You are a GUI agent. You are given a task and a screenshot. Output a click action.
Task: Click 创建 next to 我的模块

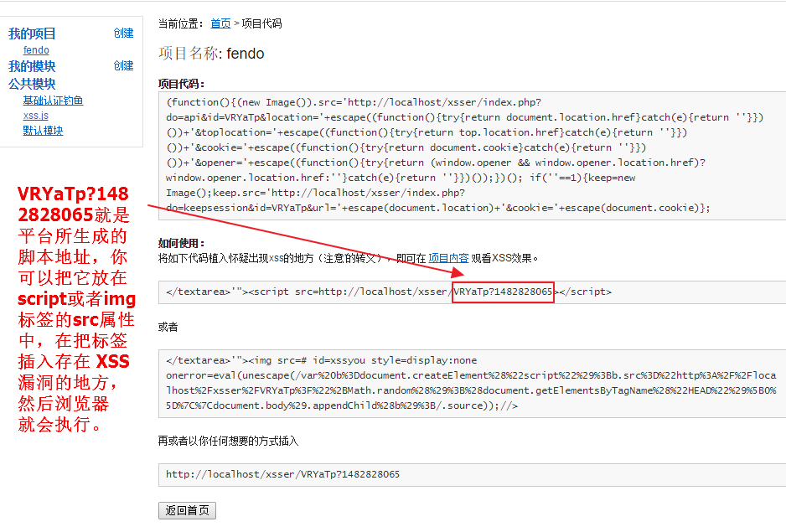123,65
